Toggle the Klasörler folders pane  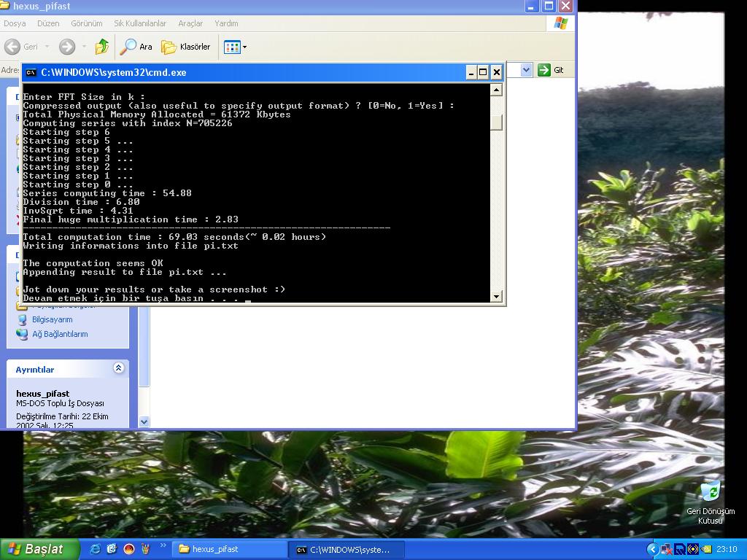coord(186,47)
